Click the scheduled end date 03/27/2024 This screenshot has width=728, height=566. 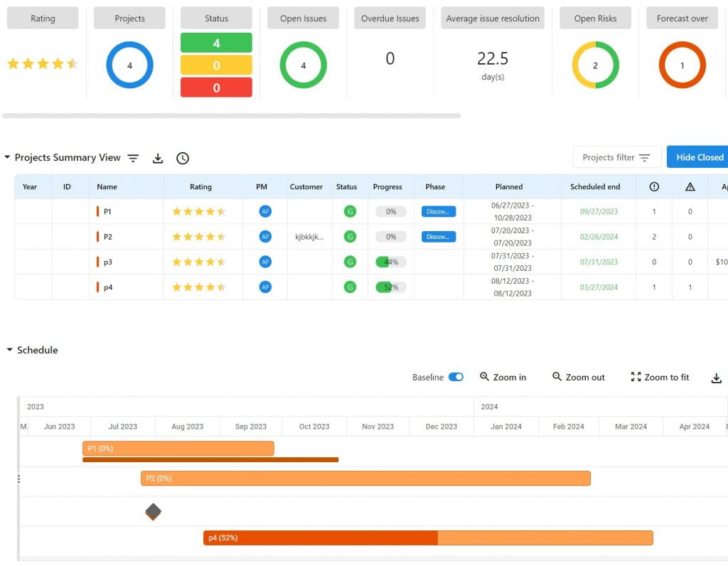point(599,287)
